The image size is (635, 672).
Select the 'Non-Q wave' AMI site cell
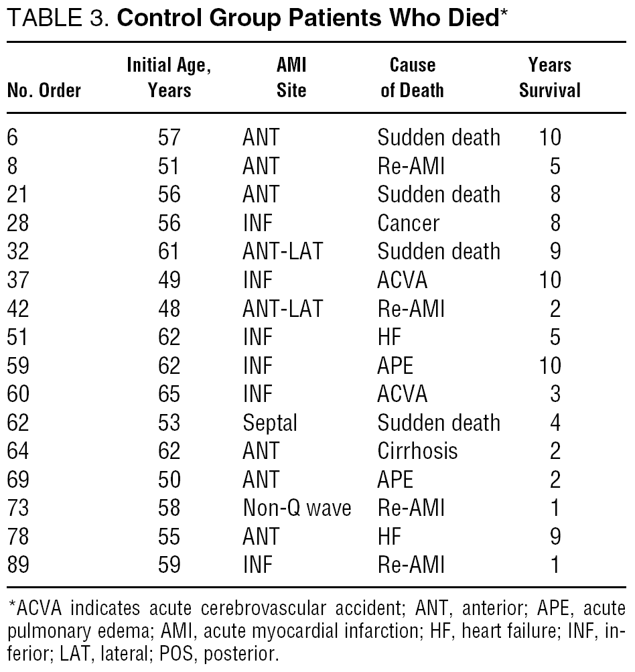297,509
